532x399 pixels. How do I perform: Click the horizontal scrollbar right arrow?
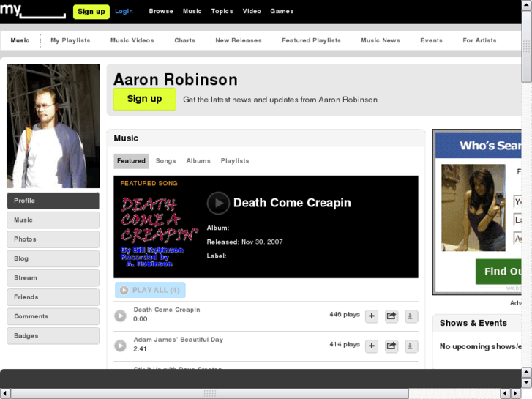(x=516, y=394)
